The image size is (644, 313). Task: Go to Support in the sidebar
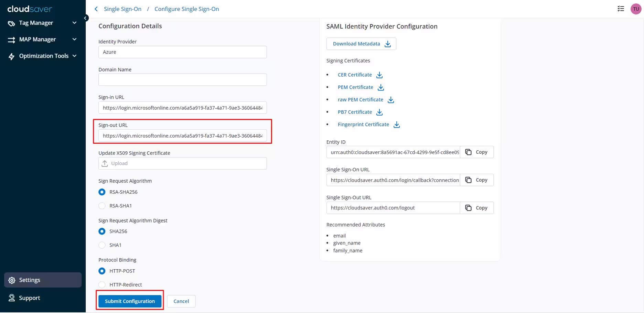click(30, 298)
